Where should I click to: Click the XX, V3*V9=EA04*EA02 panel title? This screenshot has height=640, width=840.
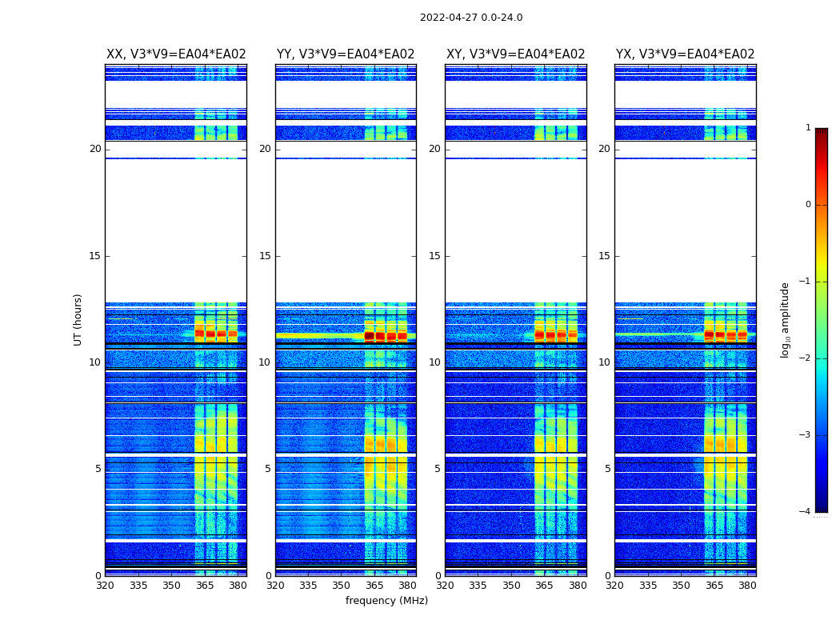(176, 54)
